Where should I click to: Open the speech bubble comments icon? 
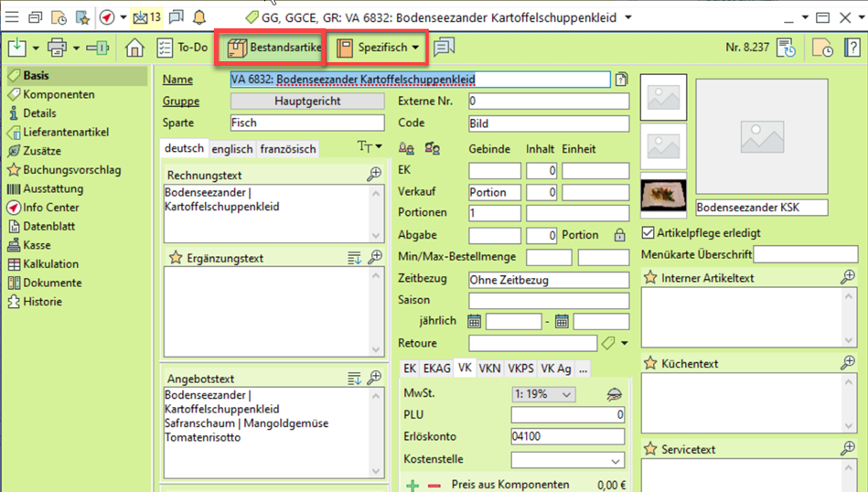click(x=445, y=48)
